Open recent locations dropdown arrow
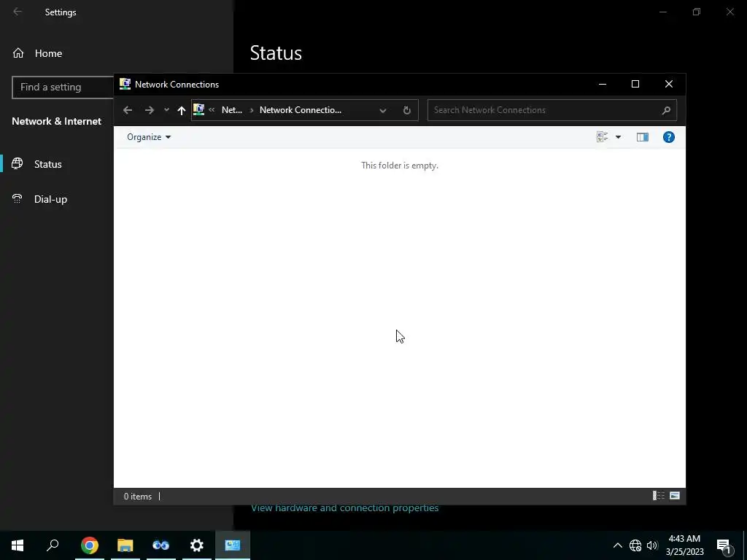747x560 pixels. pyautogui.click(x=166, y=110)
